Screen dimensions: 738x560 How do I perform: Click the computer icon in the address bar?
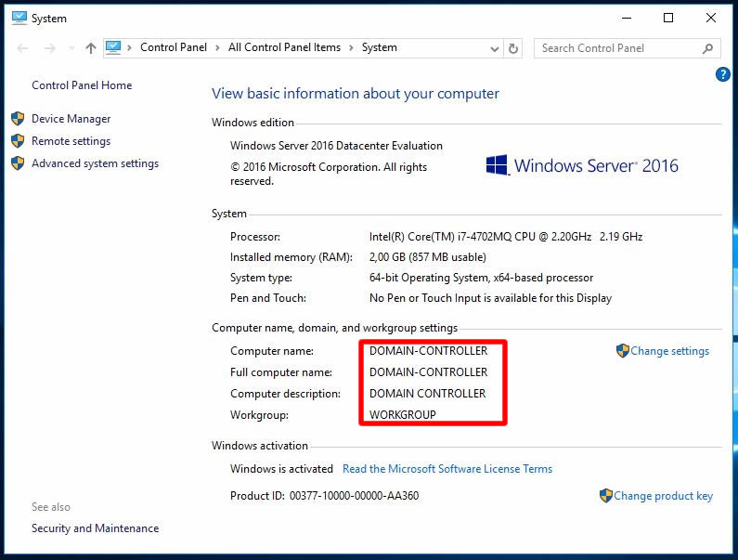(x=113, y=47)
